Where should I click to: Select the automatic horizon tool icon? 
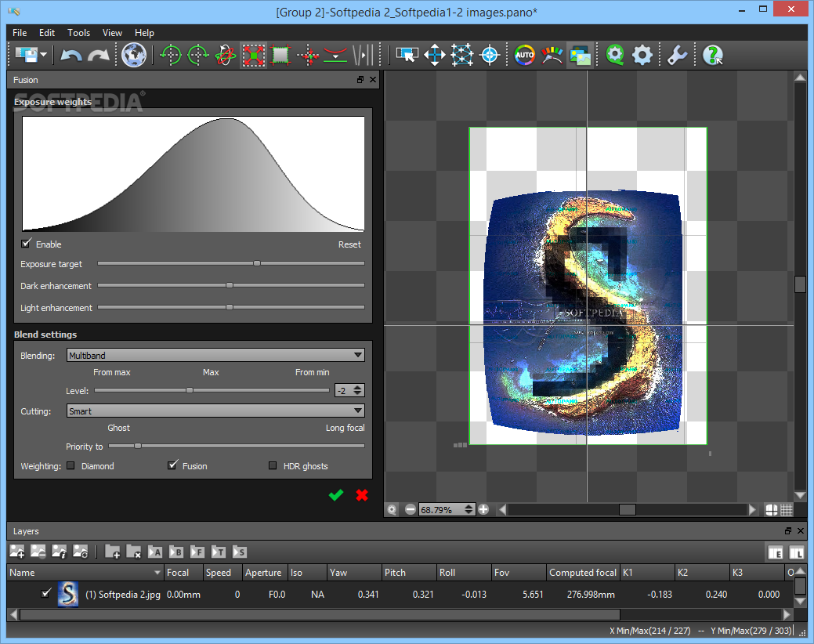pyautogui.click(x=335, y=55)
